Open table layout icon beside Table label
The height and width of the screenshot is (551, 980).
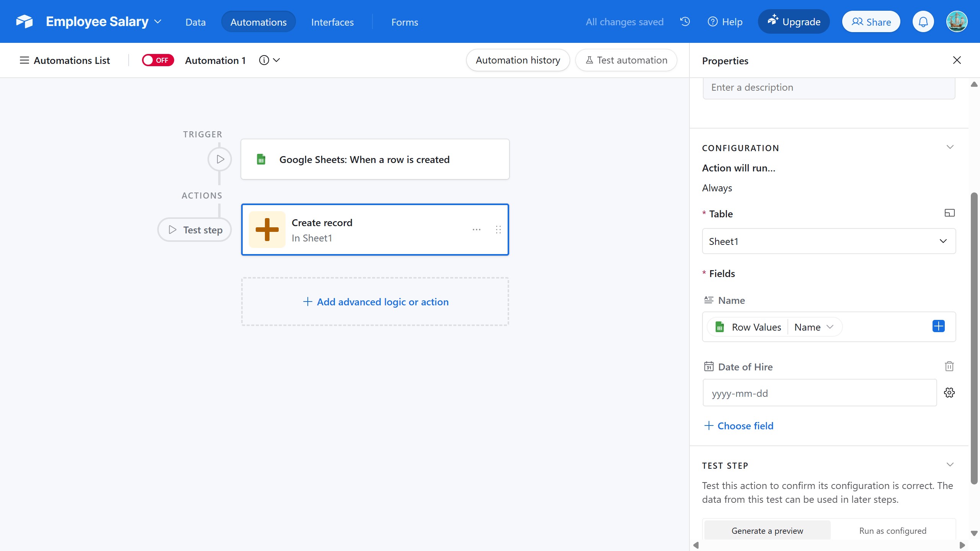(949, 213)
